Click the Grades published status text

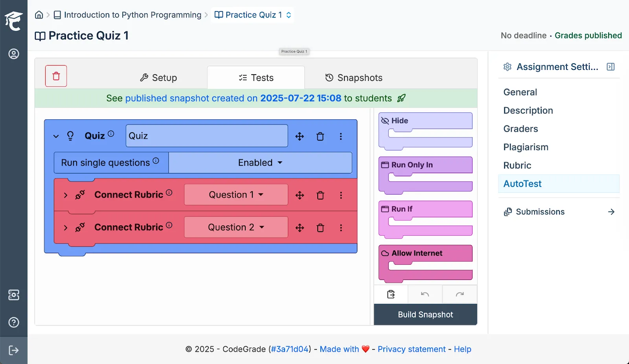coord(588,35)
